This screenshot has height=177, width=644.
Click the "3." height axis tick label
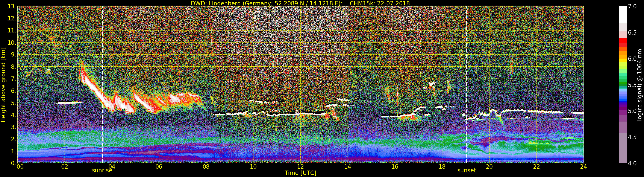(x=14, y=127)
